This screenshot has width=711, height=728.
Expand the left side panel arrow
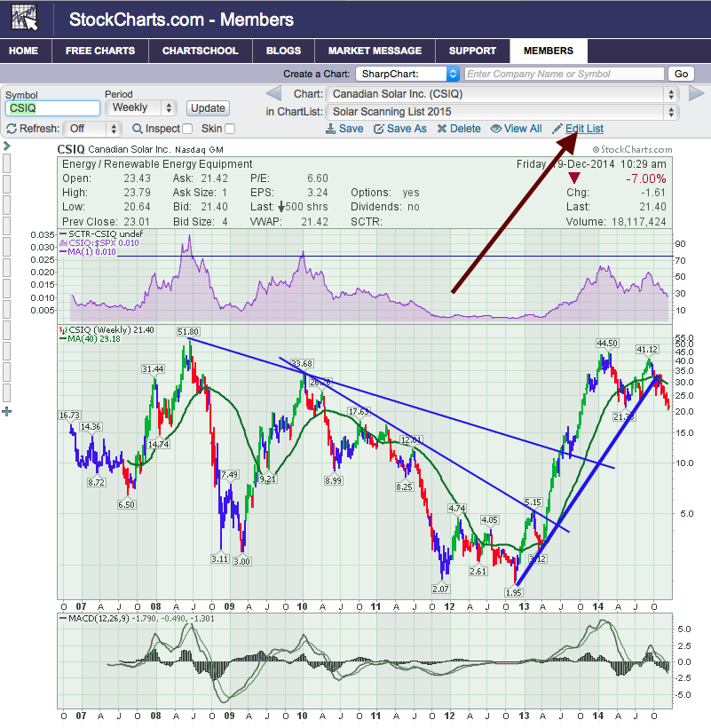[x=6, y=146]
